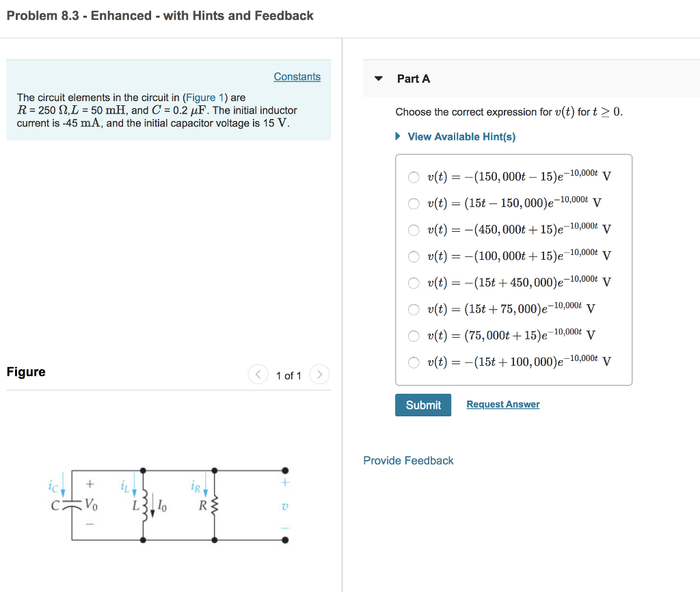Choose option v(t) = −(100,000t + 15)e^−10,000t V
Image resolution: width=700 pixels, height=592 pixels.
[414, 256]
